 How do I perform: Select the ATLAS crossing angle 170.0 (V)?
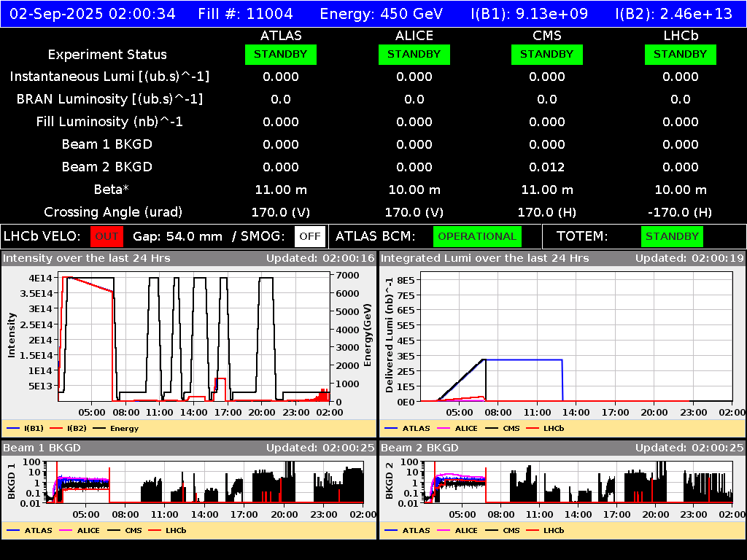point(281,212)
